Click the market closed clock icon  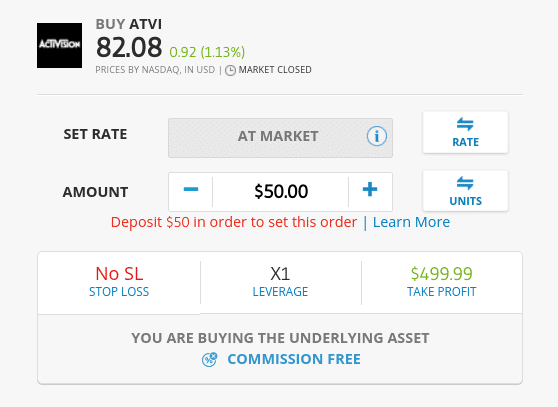tap(230, 70)
